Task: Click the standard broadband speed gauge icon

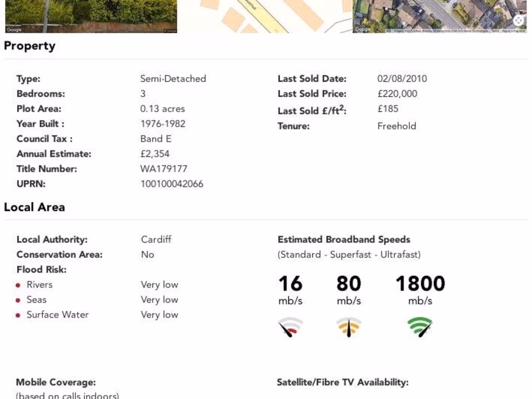Action: coord(290,327)
